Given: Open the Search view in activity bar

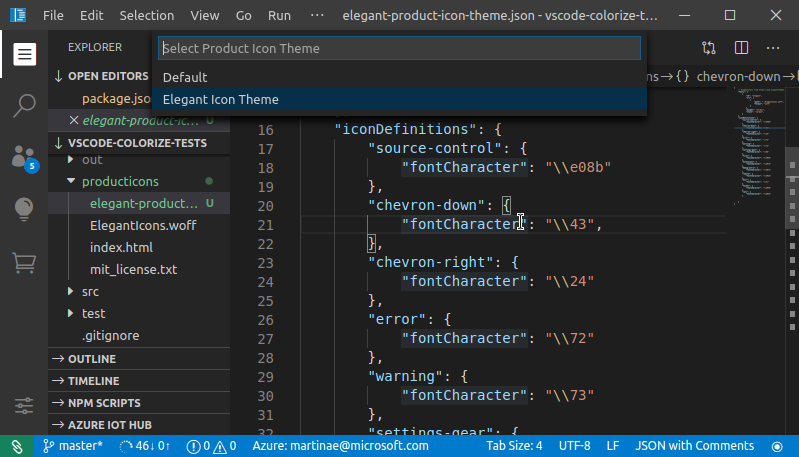Looking at the screenshot, I should click(x=24, y=104).
